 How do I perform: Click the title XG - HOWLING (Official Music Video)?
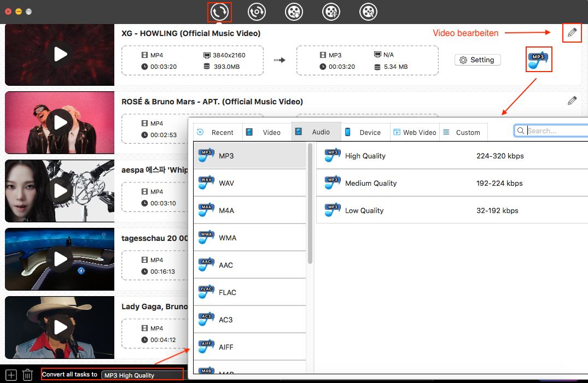coord(191,33)
